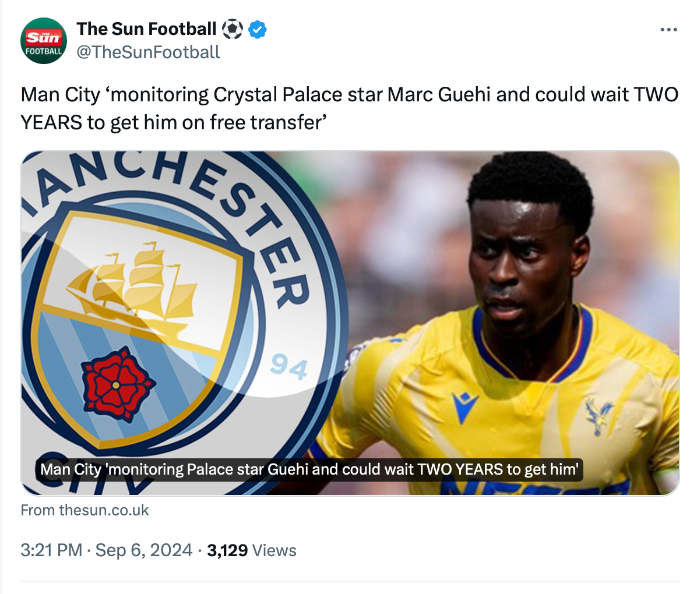Screen dimensions: 697x594
Task: Click the 3,129 Views count
Action: coord(251,550)
